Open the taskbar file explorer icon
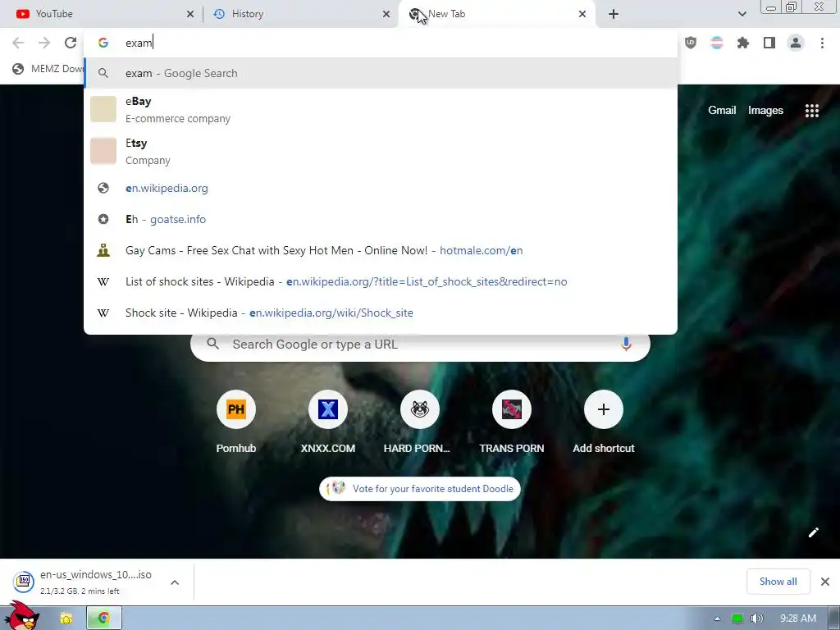Viewport: 840px width, 630px height. 66,619
